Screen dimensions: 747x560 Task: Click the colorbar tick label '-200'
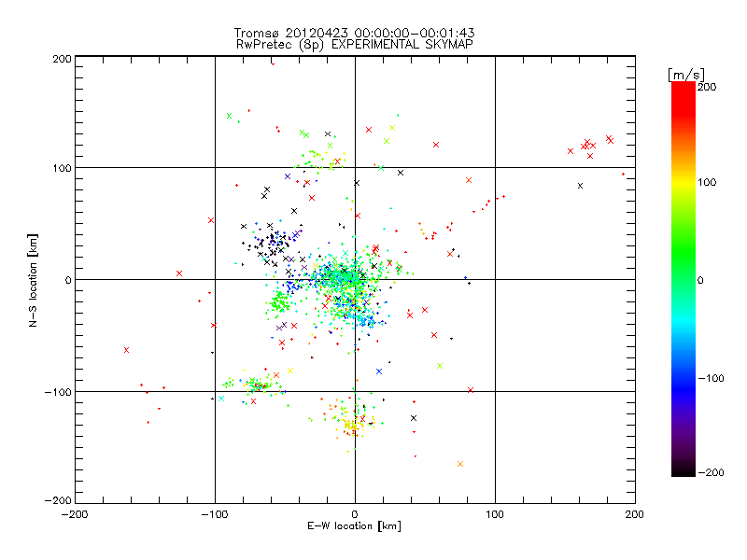click(x=711, y=472)
